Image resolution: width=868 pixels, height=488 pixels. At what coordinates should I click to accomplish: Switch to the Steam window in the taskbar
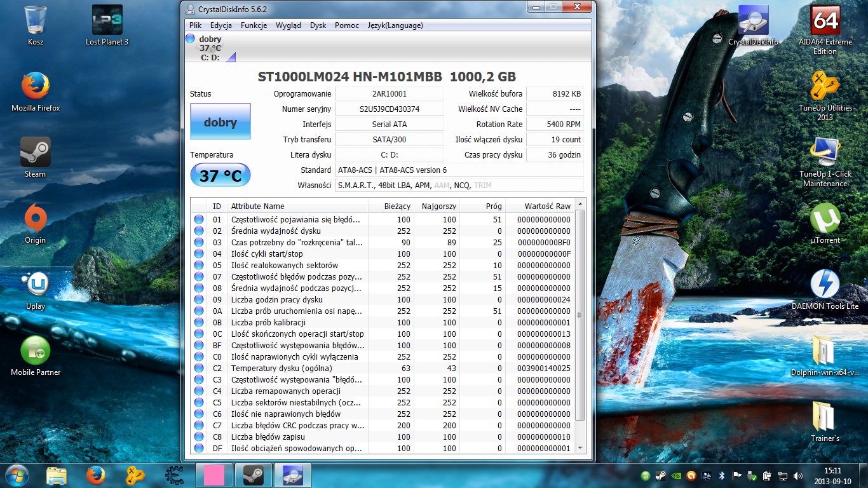click(254, 475)
